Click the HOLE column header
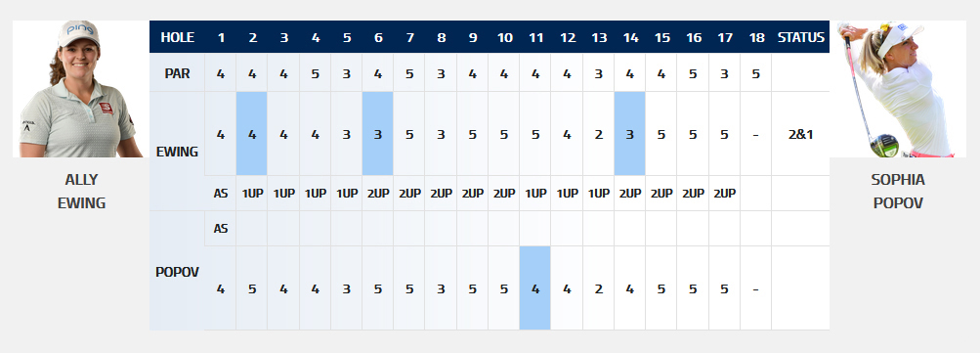The height and width of the screenshot is (353, 980). coord(177,37)
